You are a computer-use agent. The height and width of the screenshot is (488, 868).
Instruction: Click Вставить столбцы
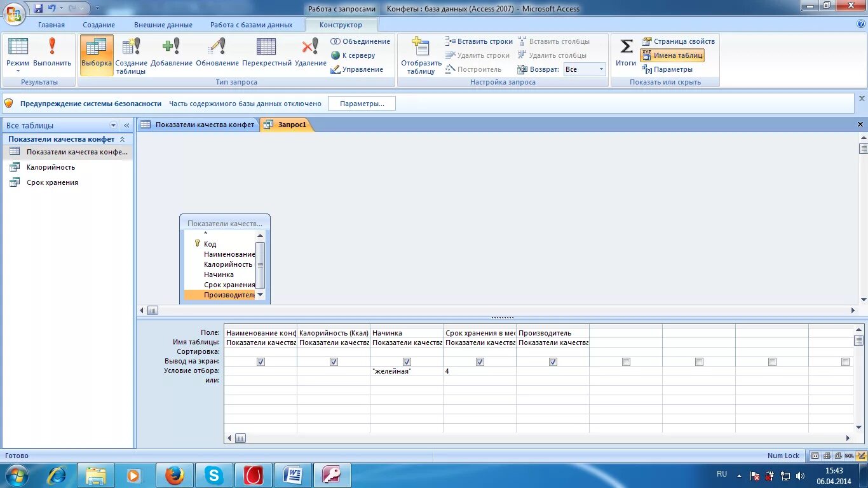(x=553, y=41)
